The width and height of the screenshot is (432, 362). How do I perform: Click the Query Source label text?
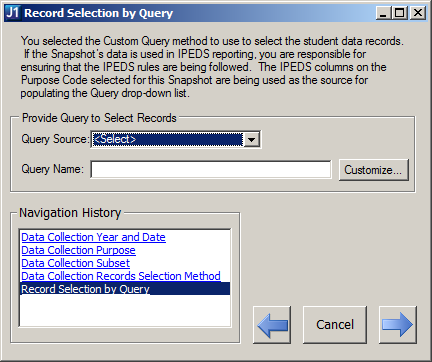(x=54, y=139)
